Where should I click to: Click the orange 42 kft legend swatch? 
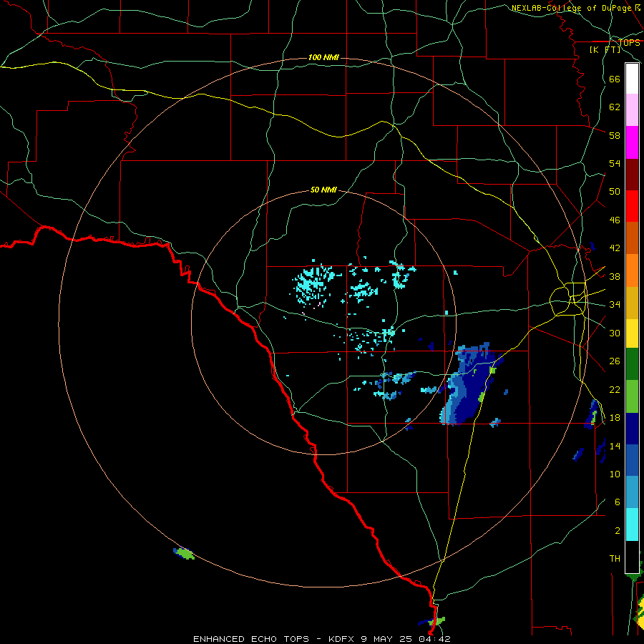point(632,270)
